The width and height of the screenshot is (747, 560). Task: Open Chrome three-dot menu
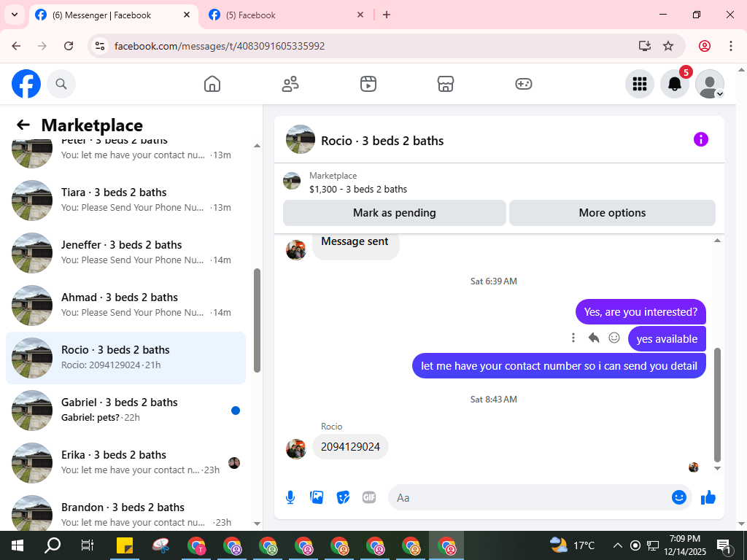(x=731, y=46)
